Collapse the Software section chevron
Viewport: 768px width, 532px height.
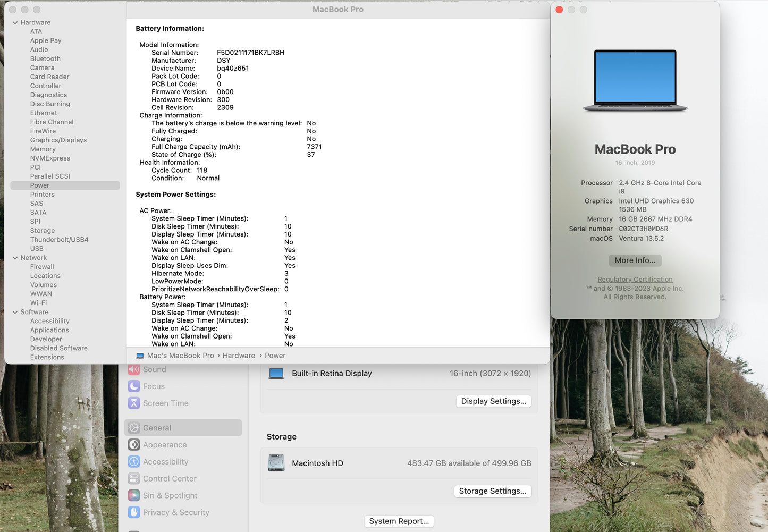pyautogui.click(x=15, y=313)
